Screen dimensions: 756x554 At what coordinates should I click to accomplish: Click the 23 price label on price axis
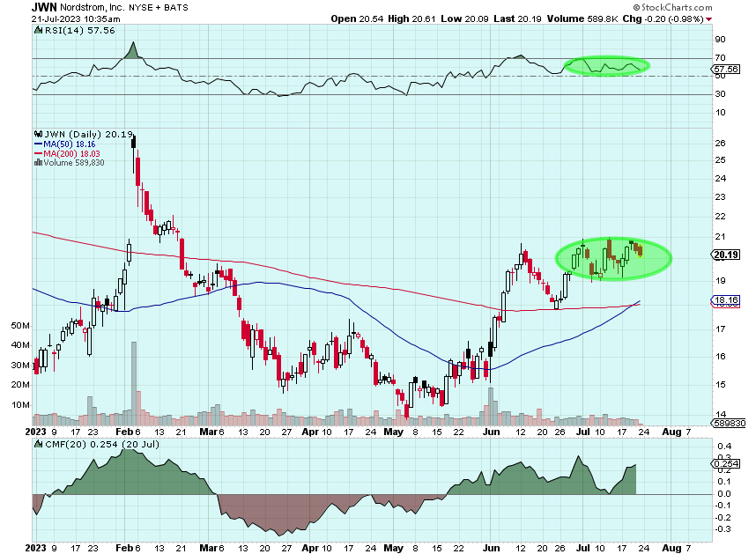tap(721, 197)
